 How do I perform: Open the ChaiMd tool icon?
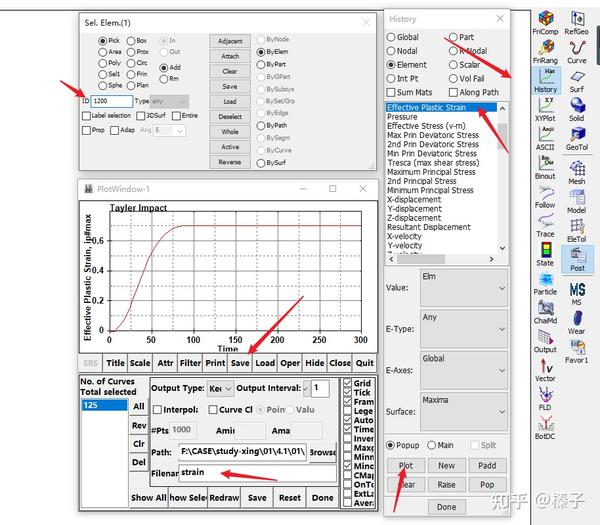tap(545, 312)
